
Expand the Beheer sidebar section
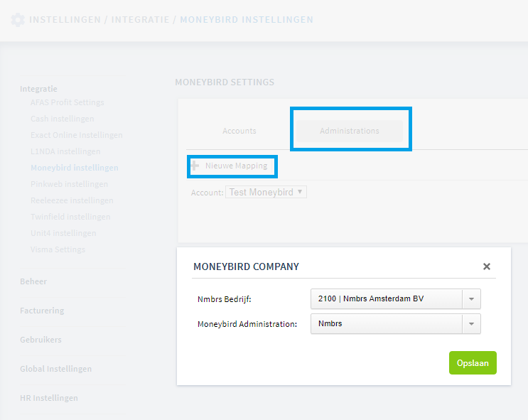pos(33,281)
